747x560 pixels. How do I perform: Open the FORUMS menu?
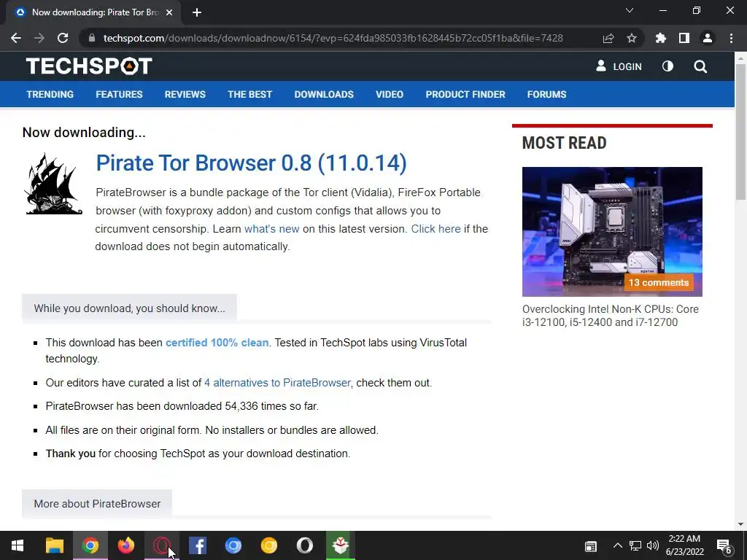tap(546, 94)
